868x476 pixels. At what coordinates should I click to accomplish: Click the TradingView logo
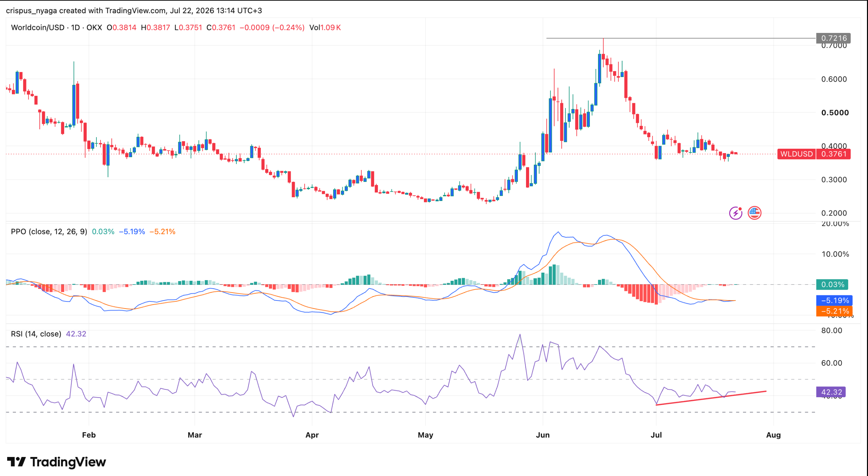point(56,462)
